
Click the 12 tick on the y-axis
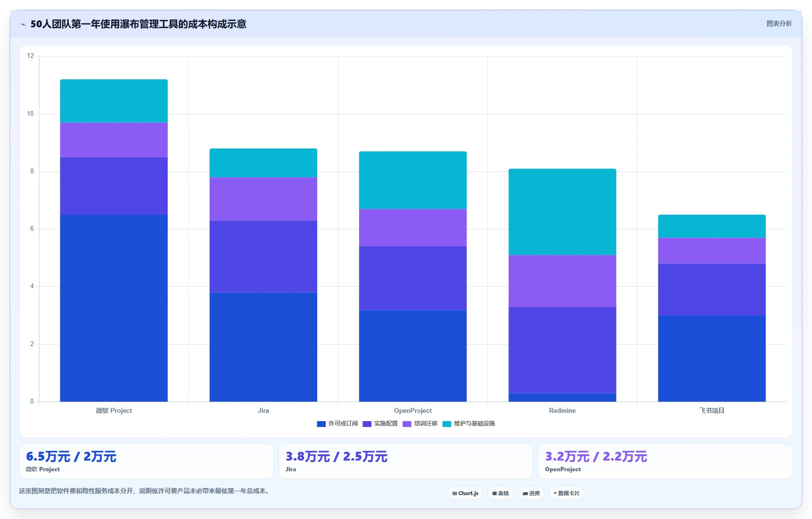coord(31,56)
